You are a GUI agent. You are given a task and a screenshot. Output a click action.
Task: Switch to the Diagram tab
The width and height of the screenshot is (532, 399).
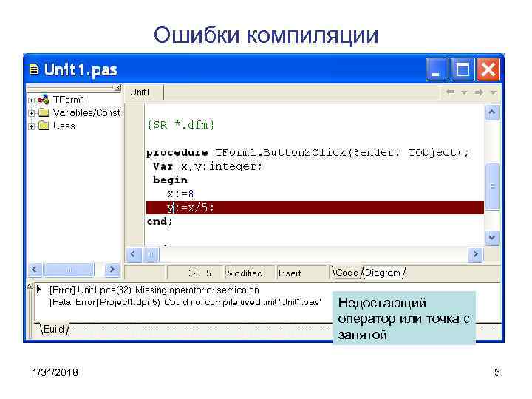tap(383, 273)
